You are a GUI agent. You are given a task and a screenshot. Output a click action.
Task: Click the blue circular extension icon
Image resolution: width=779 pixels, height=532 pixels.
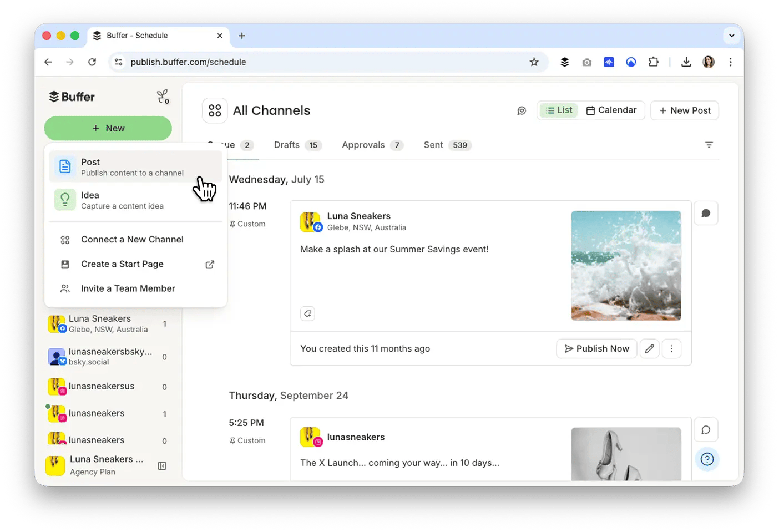[631, 62]
